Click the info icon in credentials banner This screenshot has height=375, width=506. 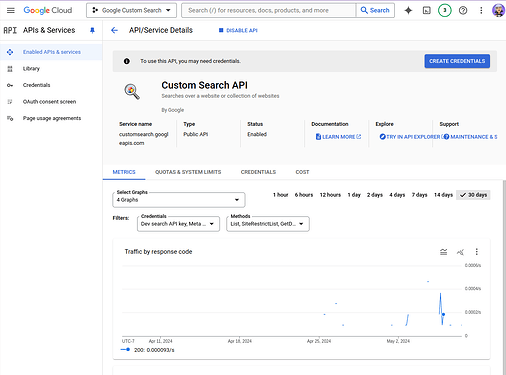[x=127, y=61]
